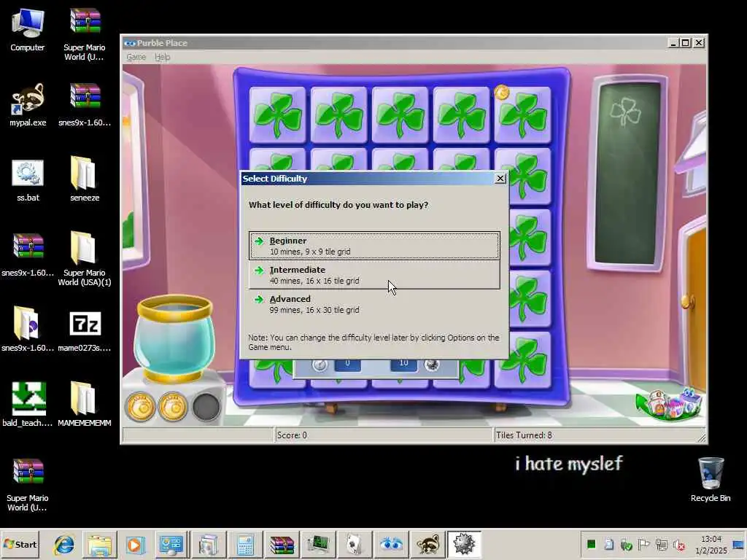Click the Action Center flag tray icon
747x560 pixels.
[643, 544]
